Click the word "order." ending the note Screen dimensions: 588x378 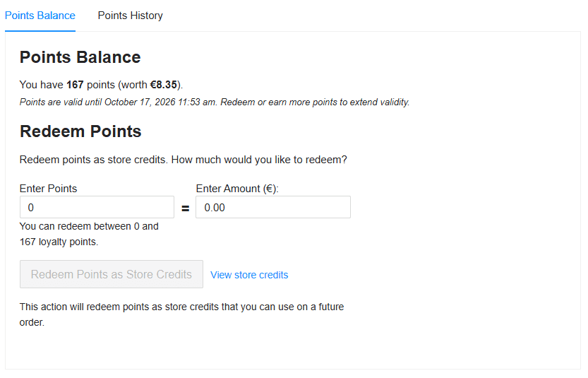(32, 322)
